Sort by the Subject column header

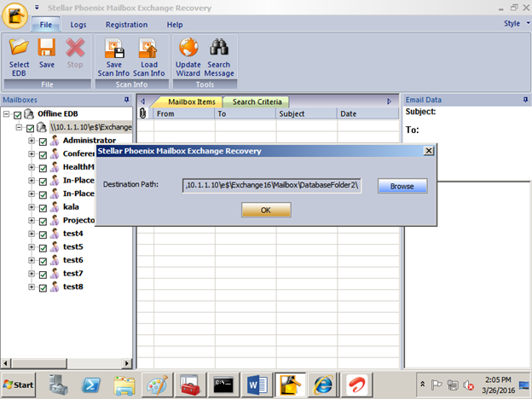(306, 113)
